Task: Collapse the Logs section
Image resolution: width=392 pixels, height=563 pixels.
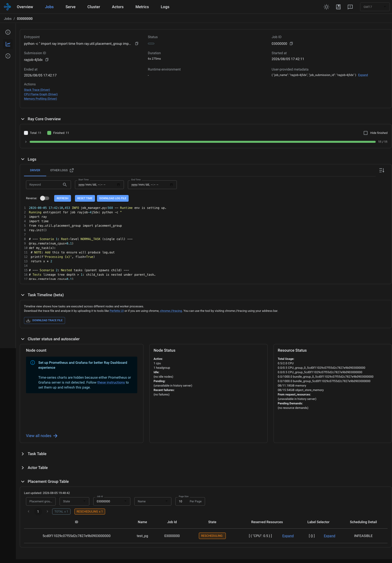Action: [23, 159]
